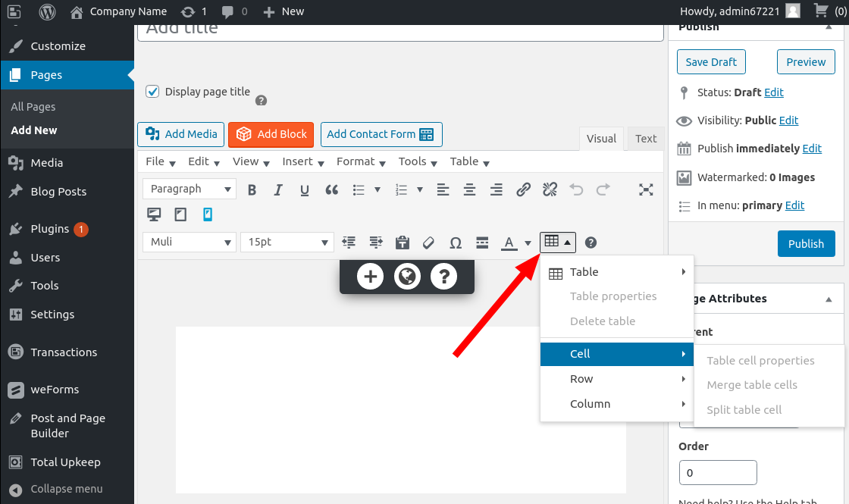Open the Format menu
Image resolution: width=849 pixels, height=504 pixels.
pyautogui.click(x=361, y=161)
